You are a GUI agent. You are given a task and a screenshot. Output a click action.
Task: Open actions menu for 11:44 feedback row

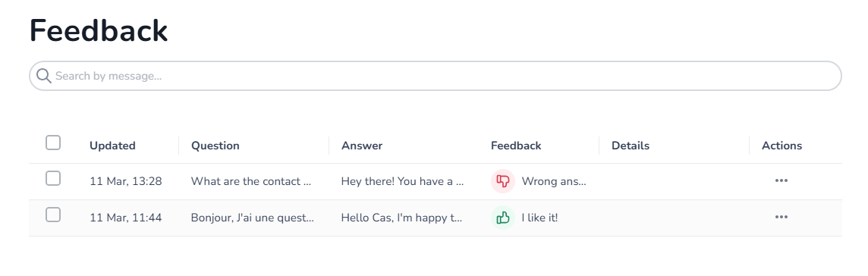pos(781,218)
